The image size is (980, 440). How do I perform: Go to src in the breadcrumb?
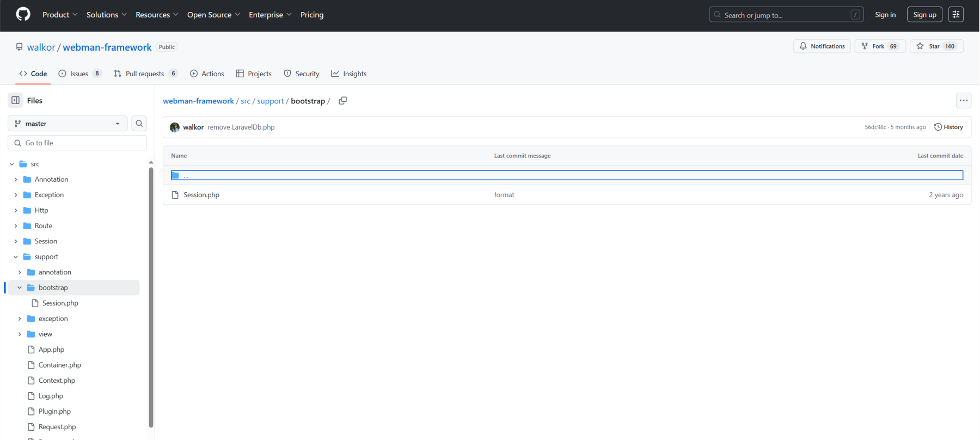(x=246, y=101)
